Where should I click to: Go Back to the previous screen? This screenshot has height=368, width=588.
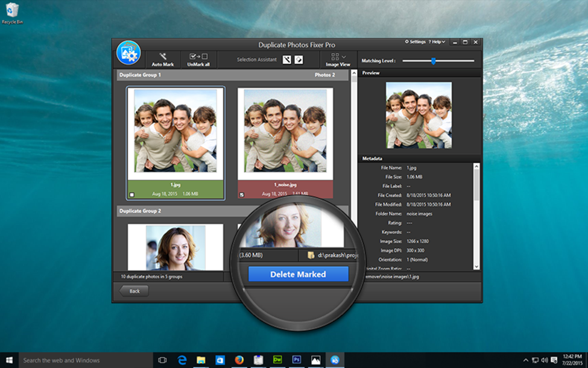tap(134, 291)
